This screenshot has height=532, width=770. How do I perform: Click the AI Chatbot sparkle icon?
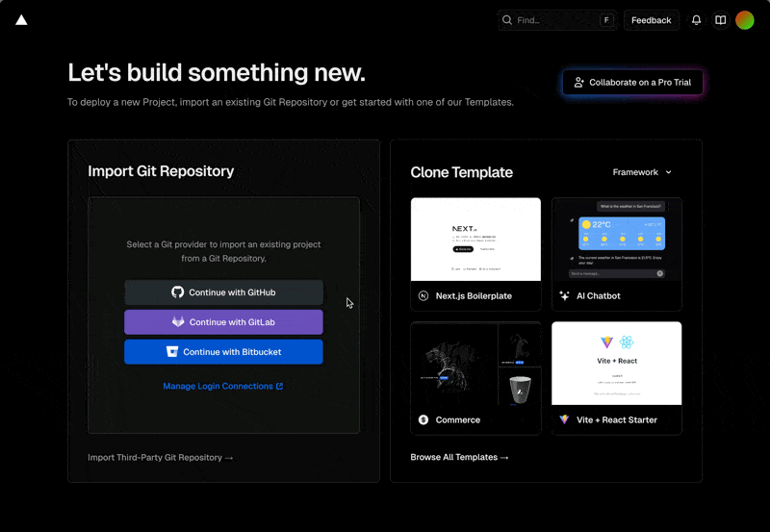[564, 296]
